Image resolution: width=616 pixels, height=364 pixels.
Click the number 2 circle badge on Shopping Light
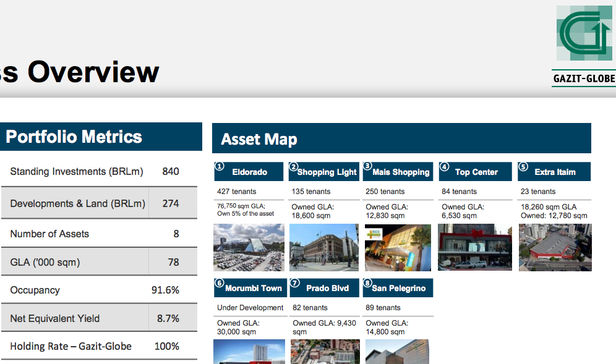294,167
